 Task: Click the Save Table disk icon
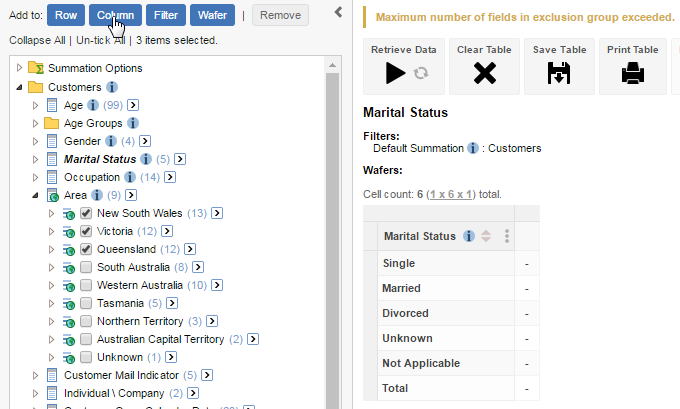tap(558, 72)
